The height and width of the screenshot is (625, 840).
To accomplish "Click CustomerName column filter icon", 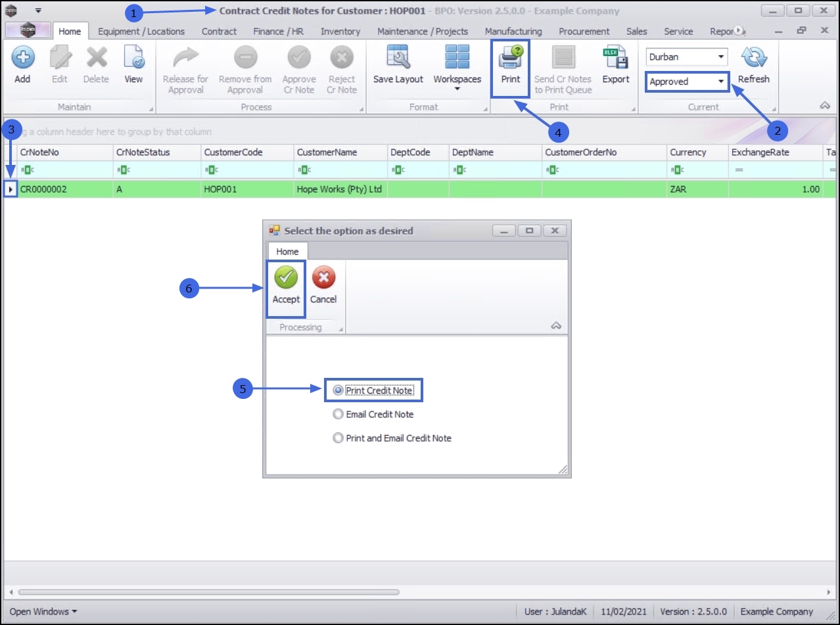I will tap(304, 170).
